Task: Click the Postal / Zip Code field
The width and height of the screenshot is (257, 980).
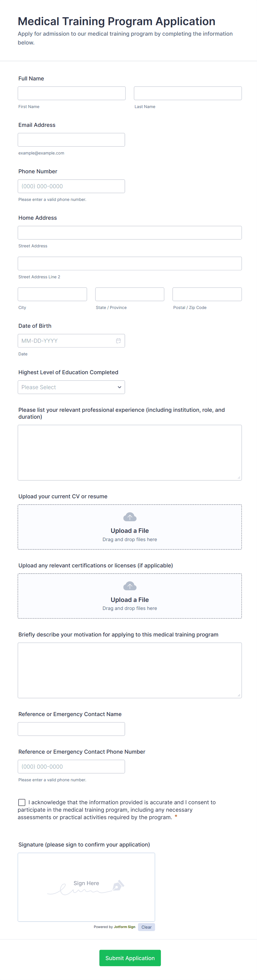Action: [x=207, y=294]
